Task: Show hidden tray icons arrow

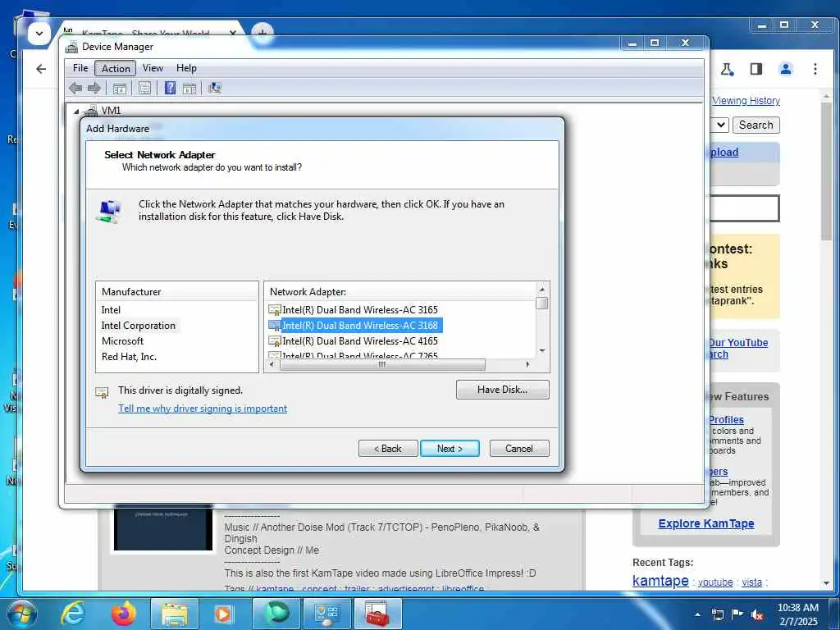Action: point(697,614)
